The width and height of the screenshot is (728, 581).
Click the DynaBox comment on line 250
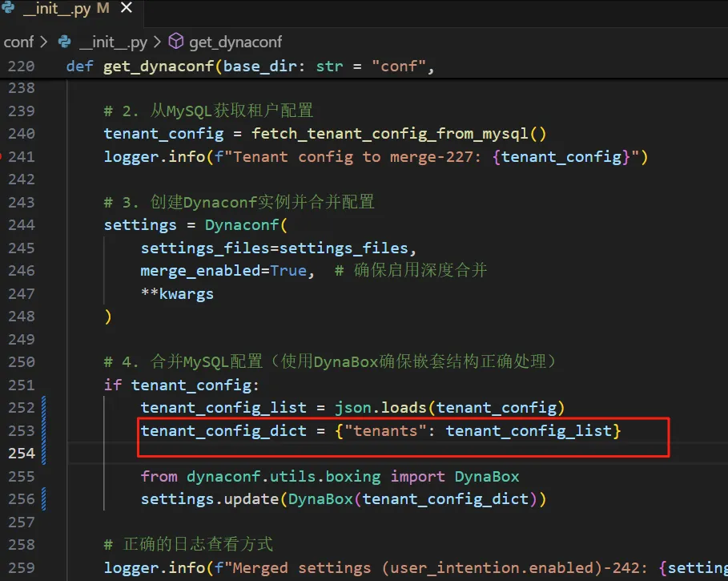tap(330, 361)
